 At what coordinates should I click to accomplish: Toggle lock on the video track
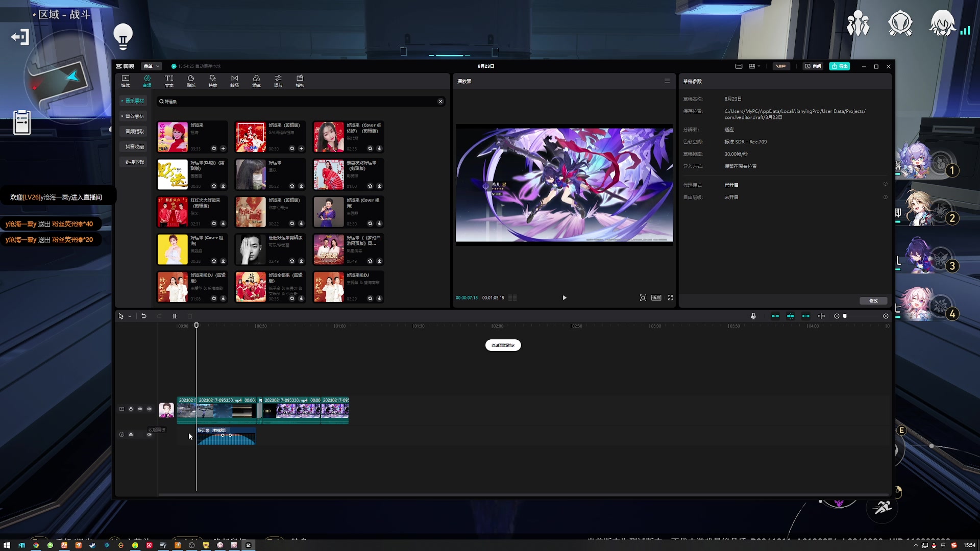(x=131, y=409)
